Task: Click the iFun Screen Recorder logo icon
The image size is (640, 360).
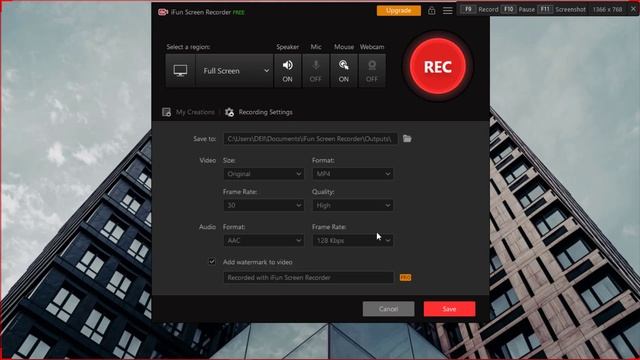Action: coord(163,12)
